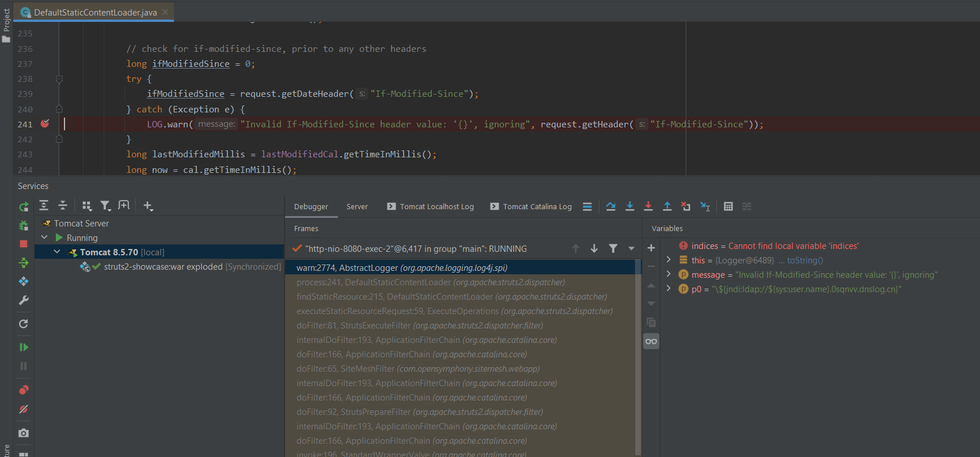Click the Add Service plus dropdown
Viewport: 980px width, 457px height.
point(148,206)
